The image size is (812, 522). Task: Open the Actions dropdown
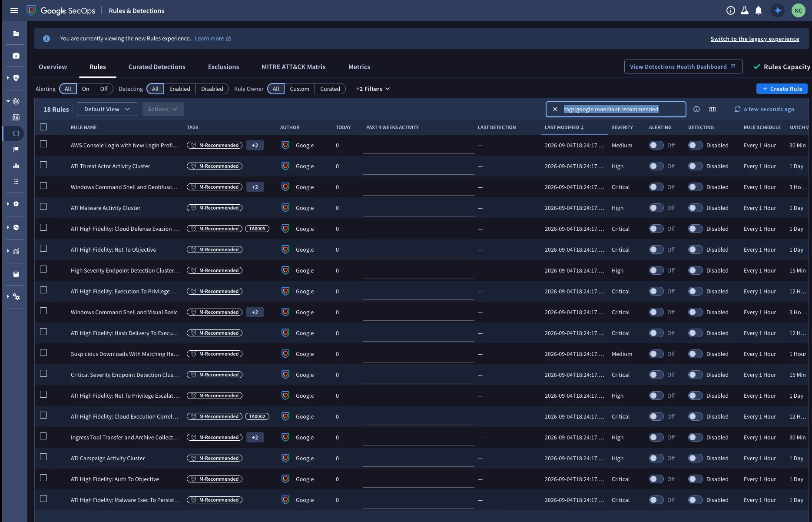(x=163, y=109)
